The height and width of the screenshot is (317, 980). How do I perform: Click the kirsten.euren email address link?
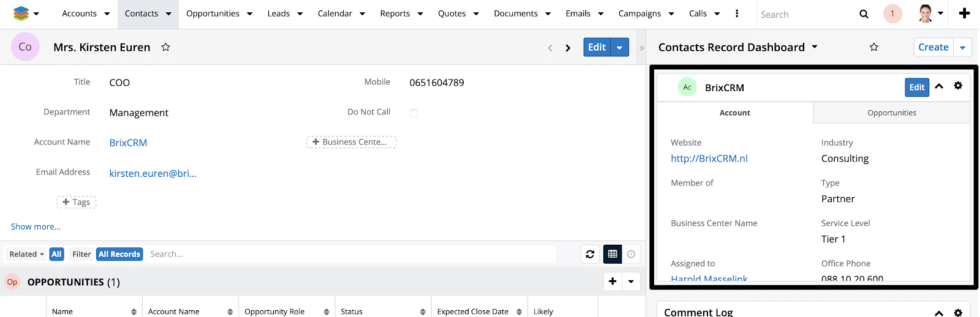pos(153,173)
